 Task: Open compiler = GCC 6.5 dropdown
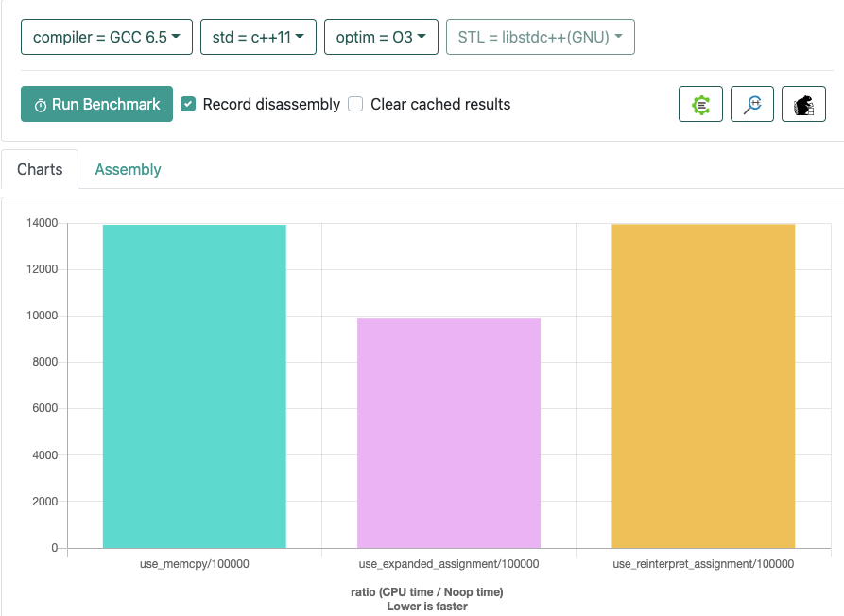click(107, 37)
